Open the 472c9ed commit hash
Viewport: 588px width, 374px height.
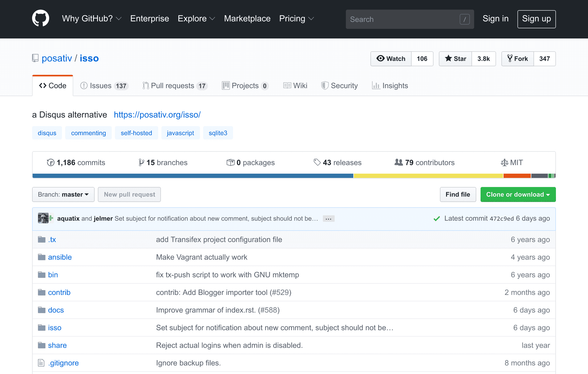pos(502,219)
